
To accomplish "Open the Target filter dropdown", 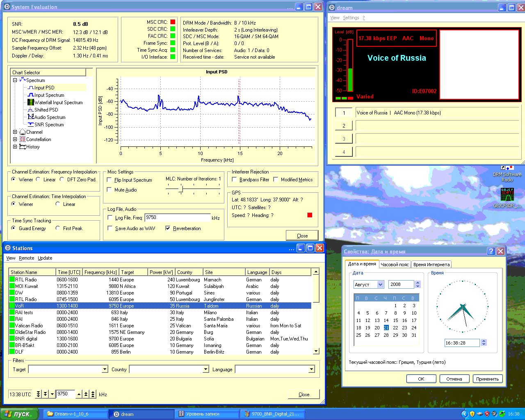I will pyautogui.click(x=105, y=370).
